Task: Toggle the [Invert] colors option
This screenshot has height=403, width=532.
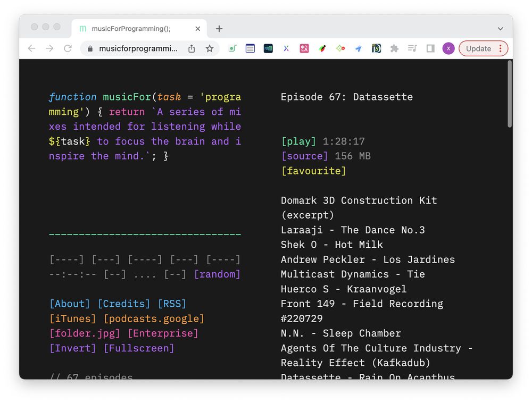Action: point(72,348)
